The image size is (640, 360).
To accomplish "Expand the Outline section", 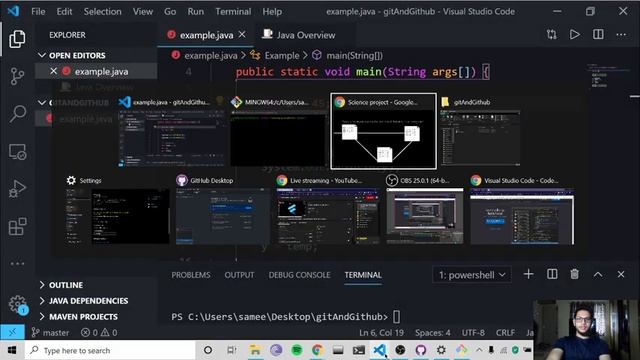I will [x=42, y=285].
